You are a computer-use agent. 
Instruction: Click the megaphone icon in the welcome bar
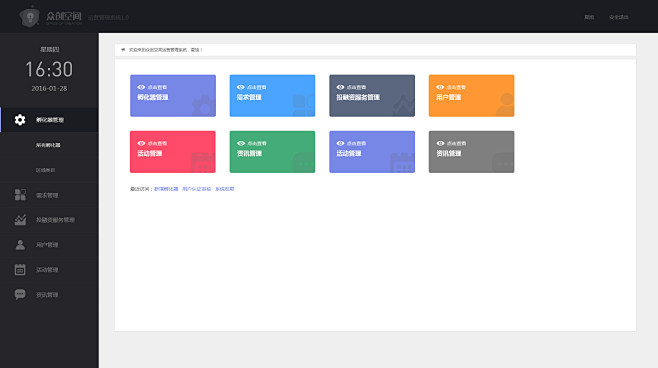coord(123,50)
